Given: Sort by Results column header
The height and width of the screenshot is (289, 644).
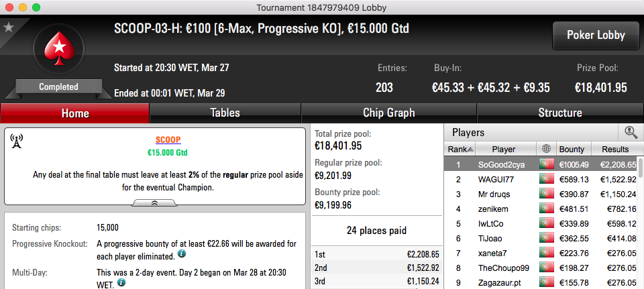Looking at the screenshot, I should tap(614, 149).
